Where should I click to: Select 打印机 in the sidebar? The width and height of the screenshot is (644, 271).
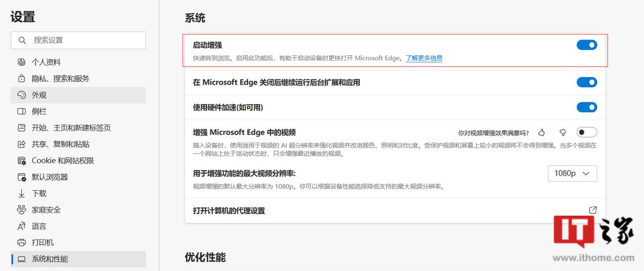tap(78, 243)
